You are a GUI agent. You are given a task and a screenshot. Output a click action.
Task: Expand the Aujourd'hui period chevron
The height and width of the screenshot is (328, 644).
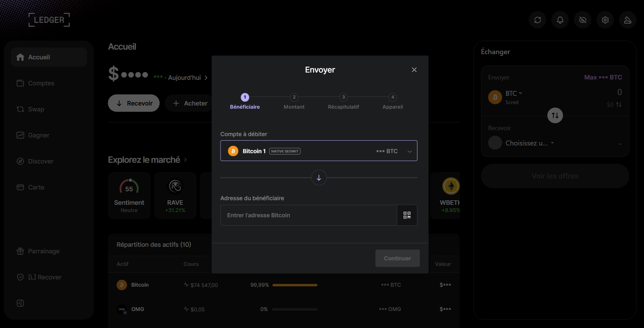pos(206,78)
